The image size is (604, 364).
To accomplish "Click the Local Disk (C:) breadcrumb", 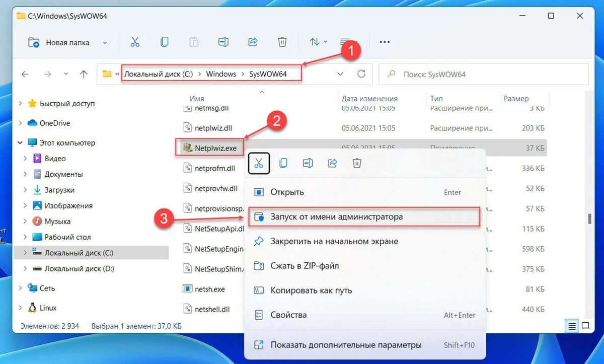I will pyautogui.click(x=159, y=74).
